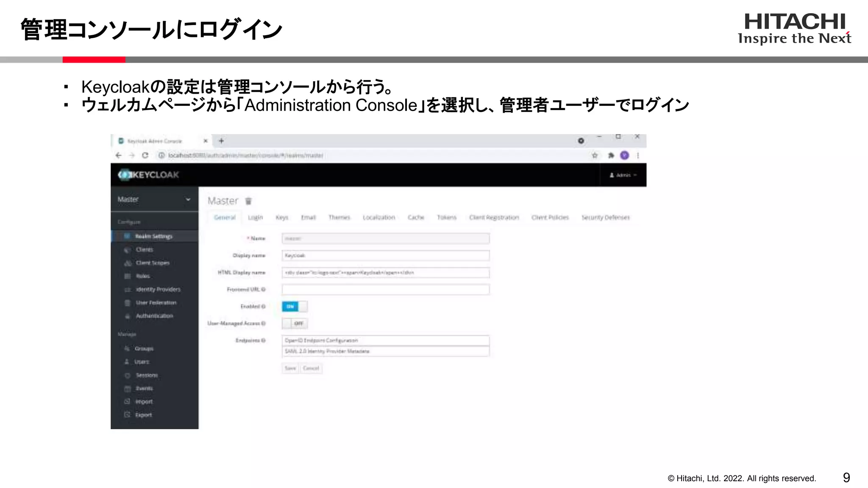Image resolution: width=868 pixels, height=488 pixels.
Task: Click the Users sidebar icon
Action: 127,362
